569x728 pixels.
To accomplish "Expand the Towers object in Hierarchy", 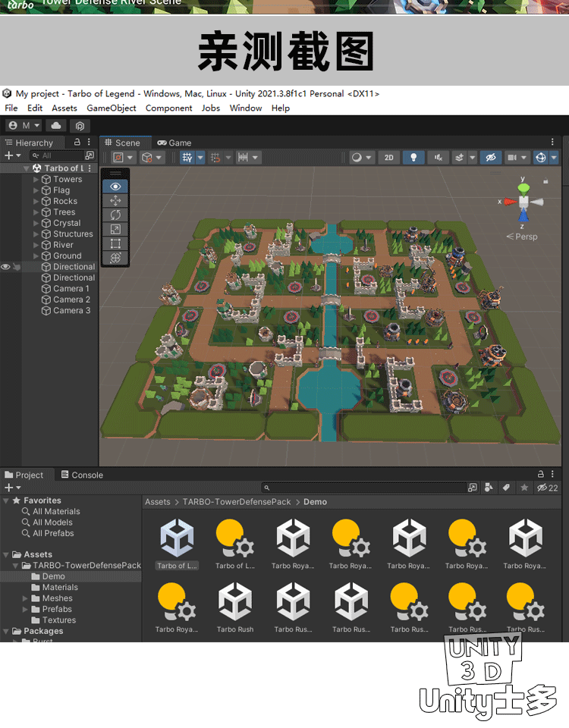I will (36, 180).
